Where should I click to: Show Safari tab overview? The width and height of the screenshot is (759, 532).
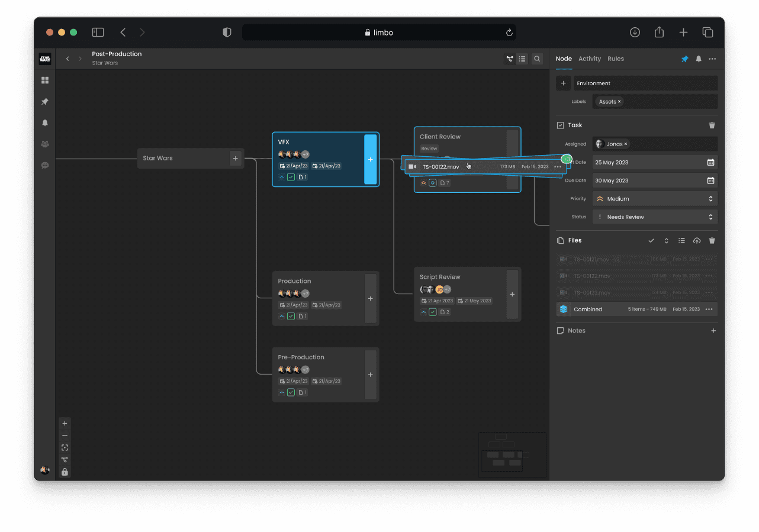click(x=707, y=33)
